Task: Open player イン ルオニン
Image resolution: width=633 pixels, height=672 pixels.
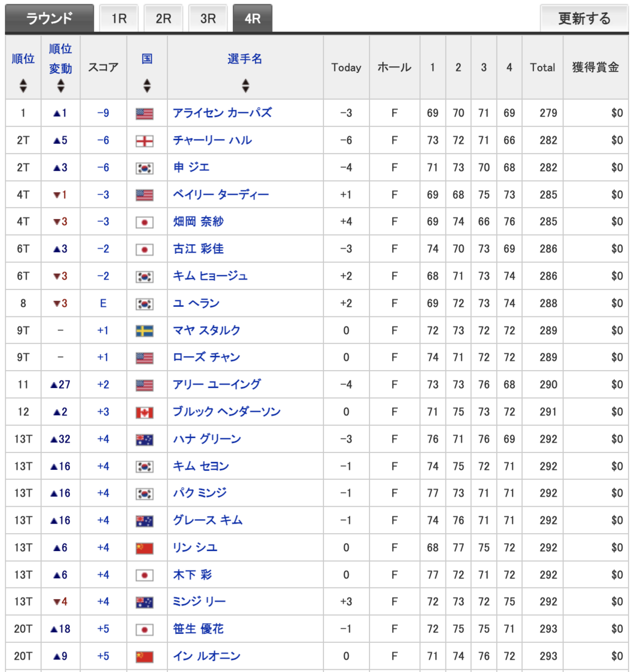Action: [x=207, y=656]
